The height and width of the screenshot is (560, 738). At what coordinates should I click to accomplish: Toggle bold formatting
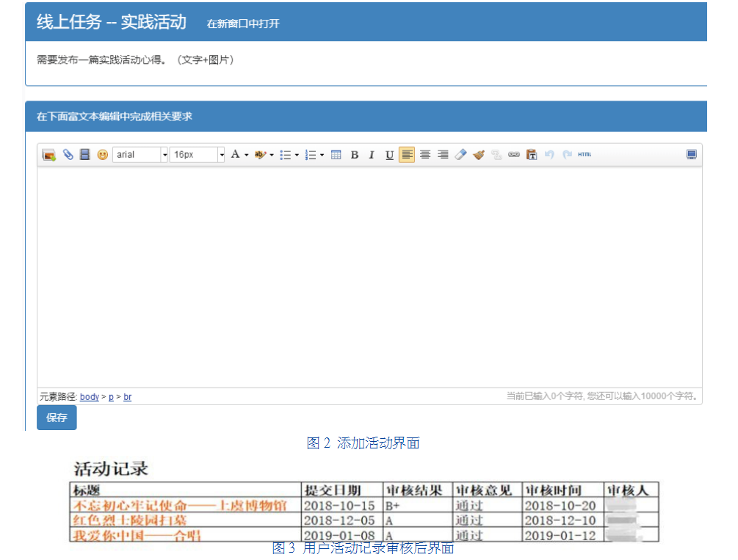355,155
